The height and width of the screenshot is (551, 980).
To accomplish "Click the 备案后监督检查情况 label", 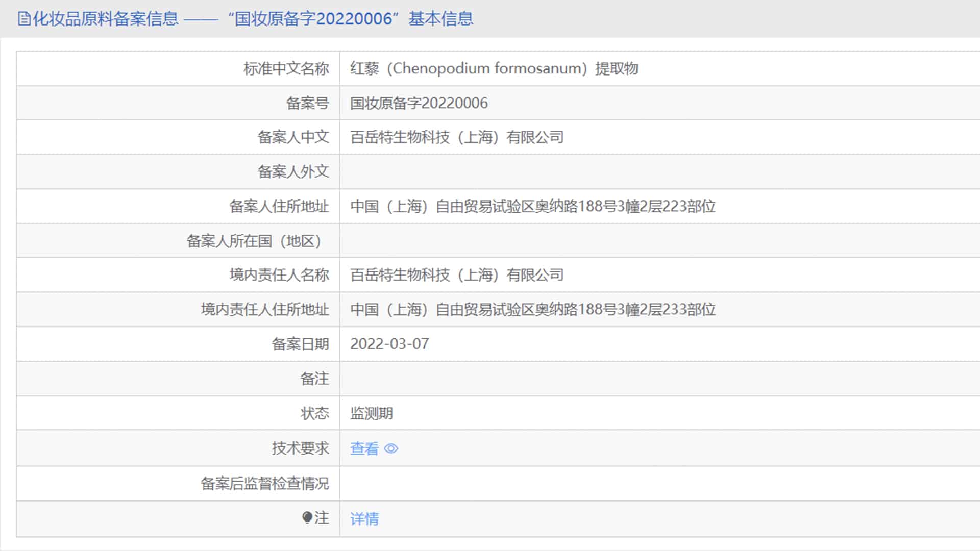I will pos(264,483).
